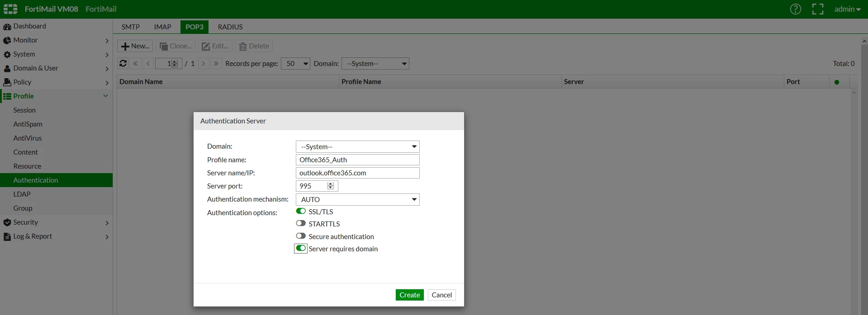Go to next page arrow icon

[x=204, y=64]
